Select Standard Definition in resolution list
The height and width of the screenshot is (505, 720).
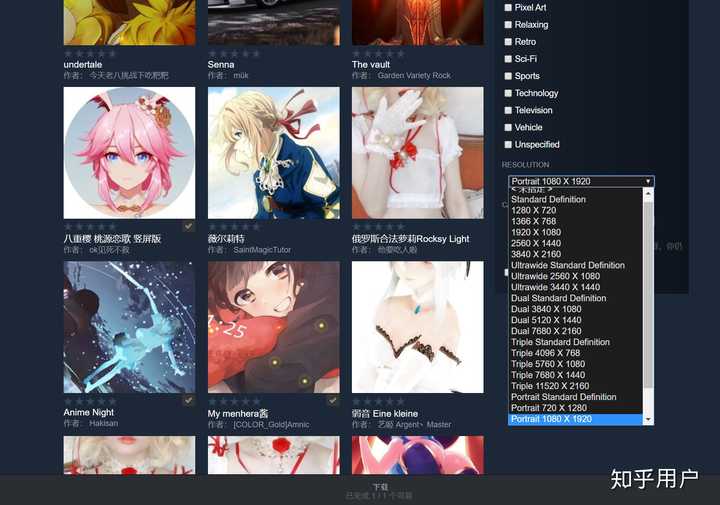tap(575, 199)
